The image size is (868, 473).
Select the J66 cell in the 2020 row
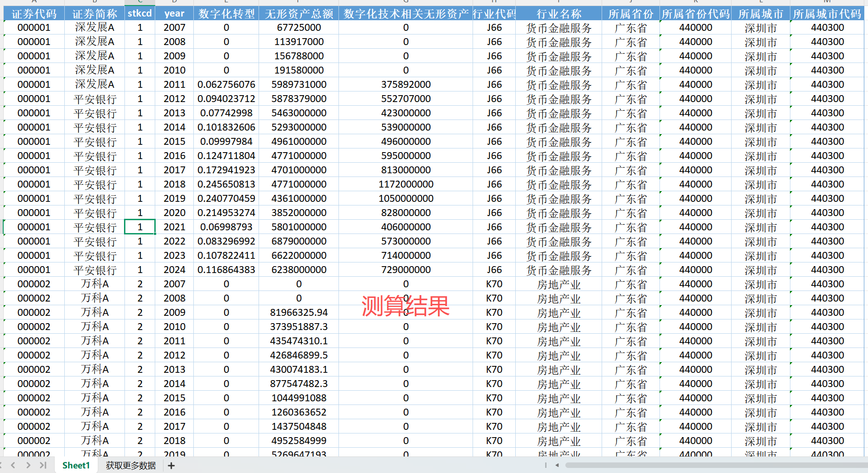point(494,213)
